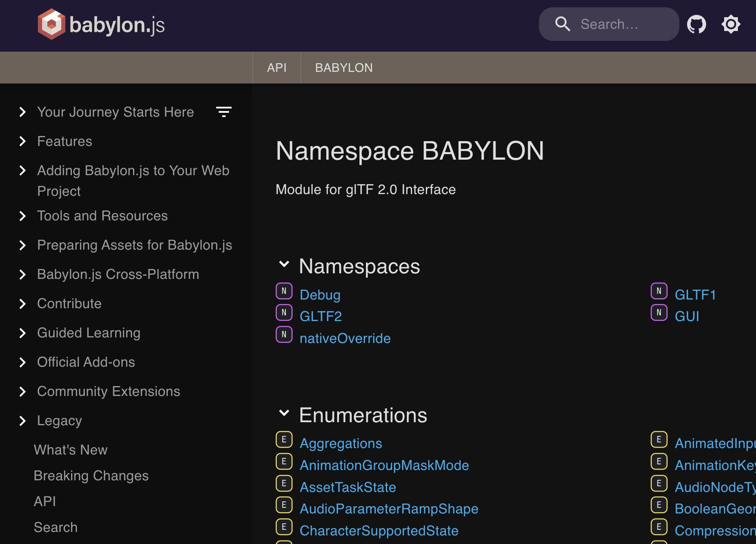Click the E badge beside Aggregations
Image resolution: width=756 pixels, height=544 pixels.
[284, 439]
